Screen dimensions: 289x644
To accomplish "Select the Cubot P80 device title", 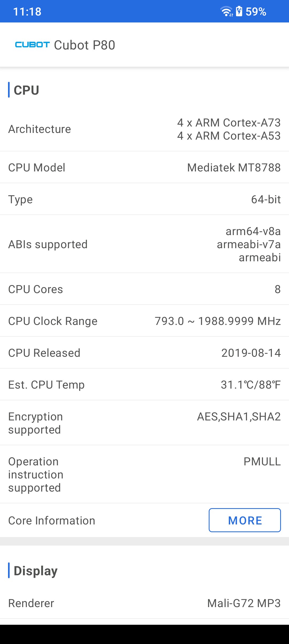I will pyautogui.click(x=85, y=45).
